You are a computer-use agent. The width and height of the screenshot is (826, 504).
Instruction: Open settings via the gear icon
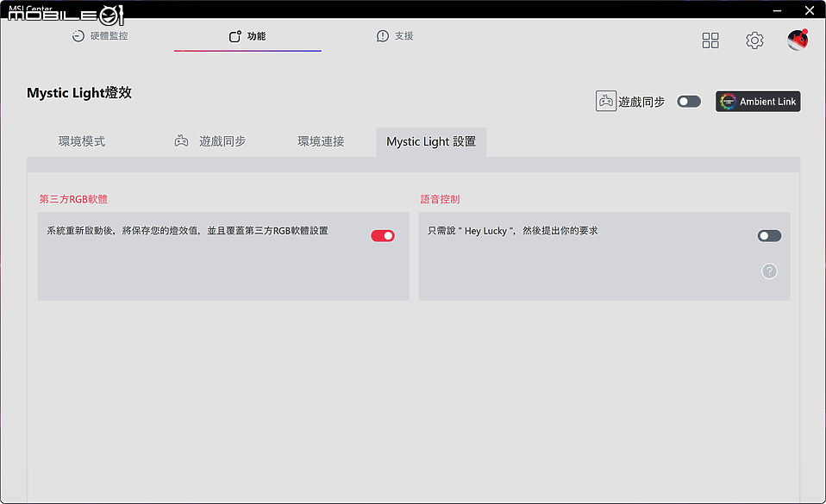pyautogui.click(x=754, y=40)
